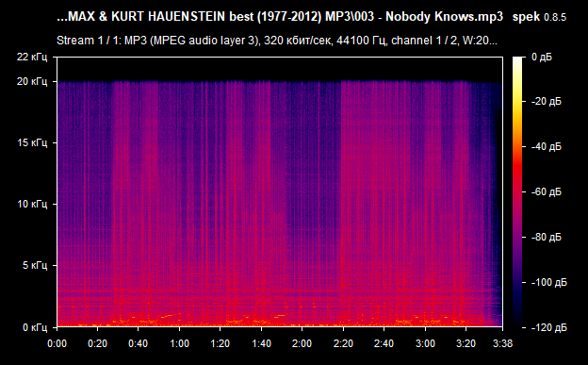Click the 'spek' program name in header

(x=526, y=17)
